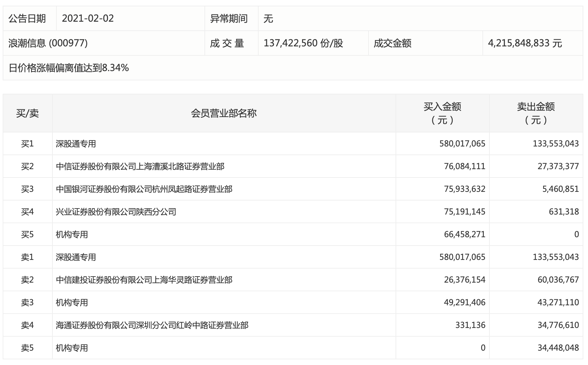Image resolution: width=588 pixels, height=365 pixels.
Task: Click buy amount 66,458,271
Action: 465,234
